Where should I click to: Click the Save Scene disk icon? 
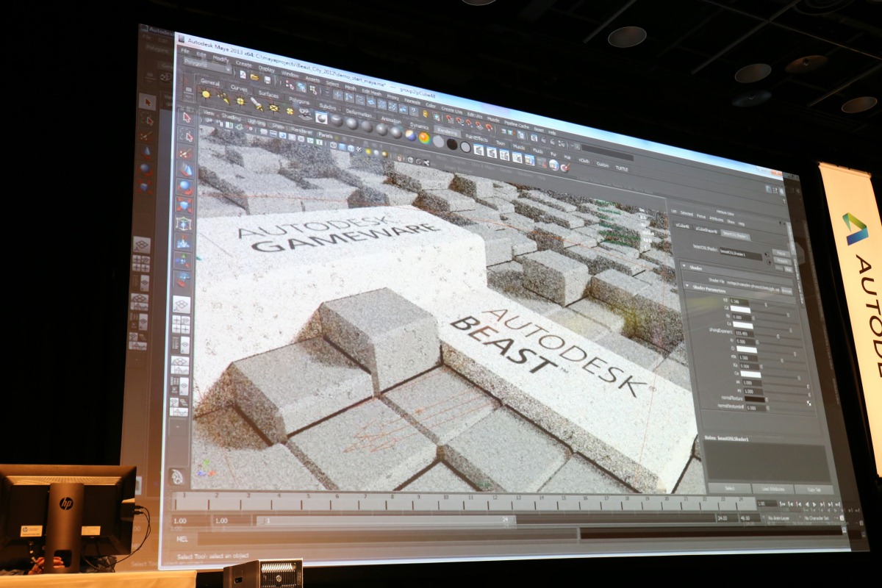click(x=266, y=79)
